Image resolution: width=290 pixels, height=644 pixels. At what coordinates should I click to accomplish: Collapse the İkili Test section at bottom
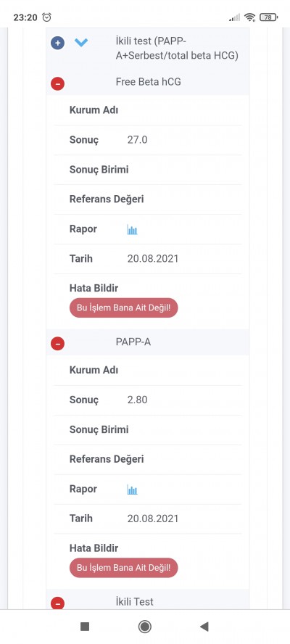click(57, 603)
